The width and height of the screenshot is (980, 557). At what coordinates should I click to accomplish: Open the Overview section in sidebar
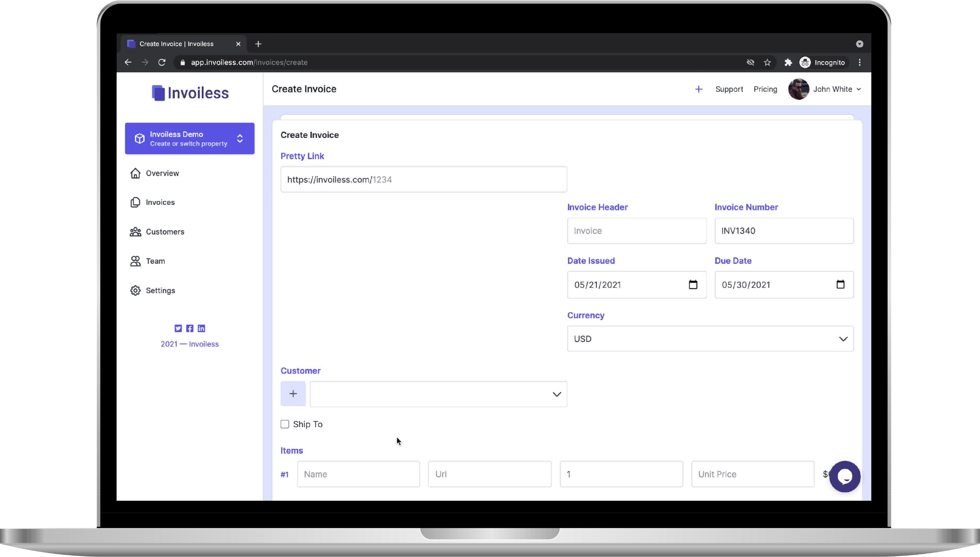(x=161, y=173)
